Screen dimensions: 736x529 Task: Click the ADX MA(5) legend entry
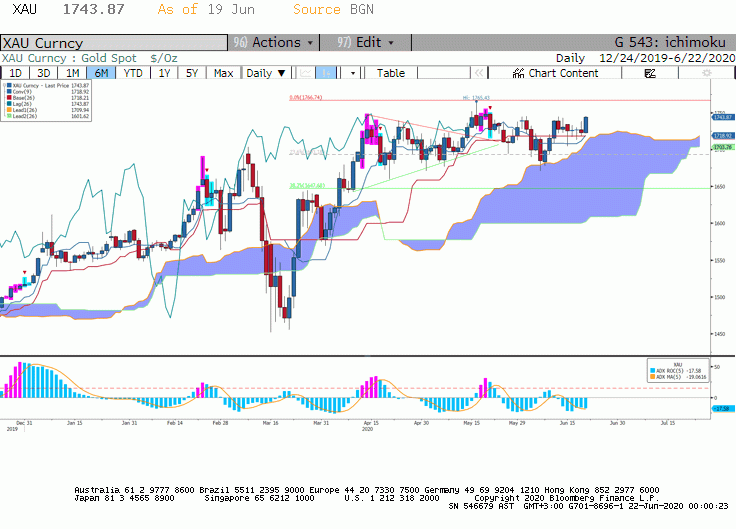pos(678,377)
